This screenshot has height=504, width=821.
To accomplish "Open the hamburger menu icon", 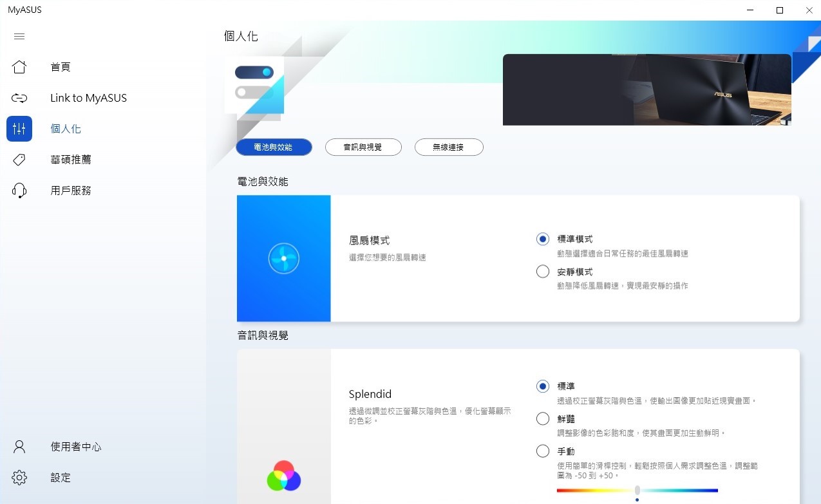I will point(19,37).
